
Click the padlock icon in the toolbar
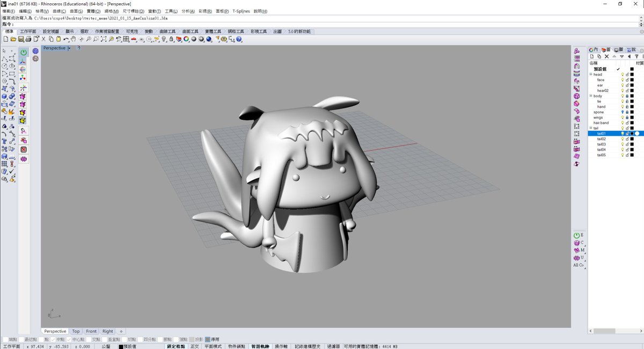(171, 39)
